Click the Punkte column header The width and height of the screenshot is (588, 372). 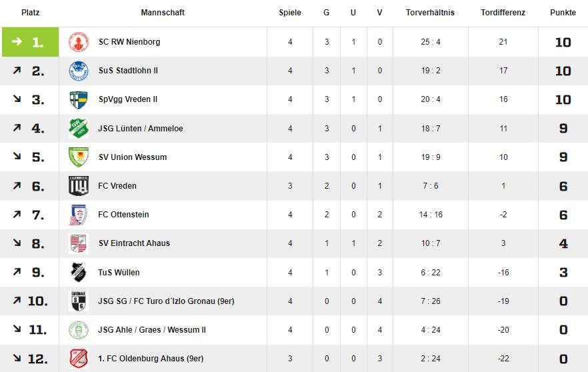(563, 13)
